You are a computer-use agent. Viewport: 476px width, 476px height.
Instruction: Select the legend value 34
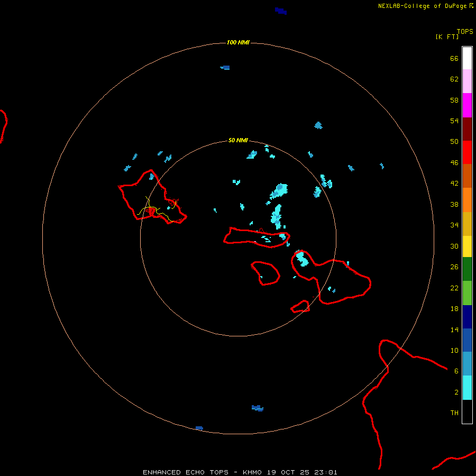click(454, 225)
